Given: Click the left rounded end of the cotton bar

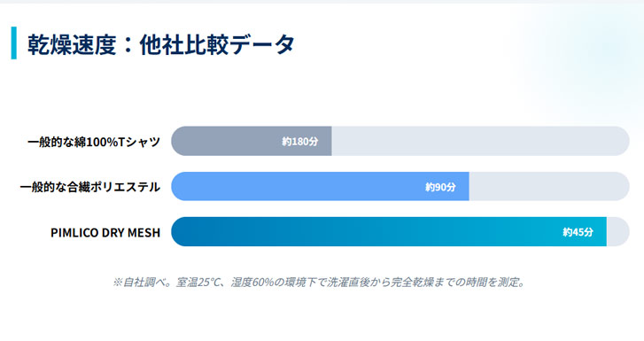Looking at the screenshot, I should coord(179,141).
